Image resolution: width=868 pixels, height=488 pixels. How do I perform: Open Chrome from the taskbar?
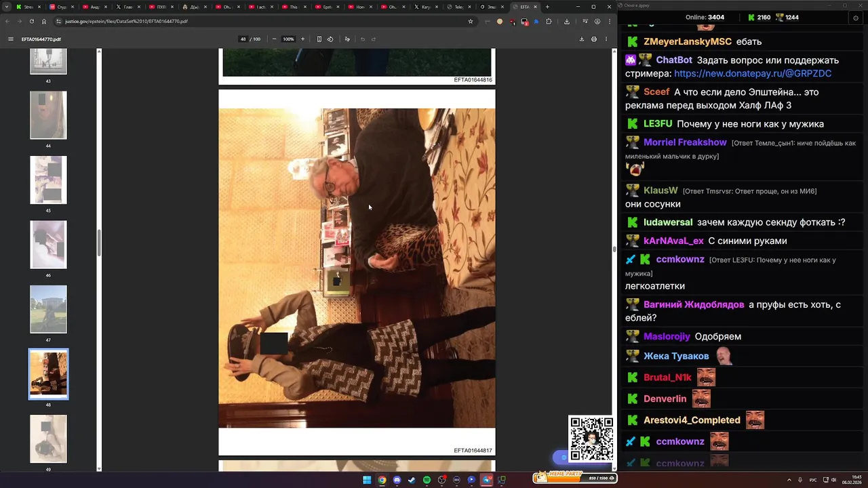382,480
